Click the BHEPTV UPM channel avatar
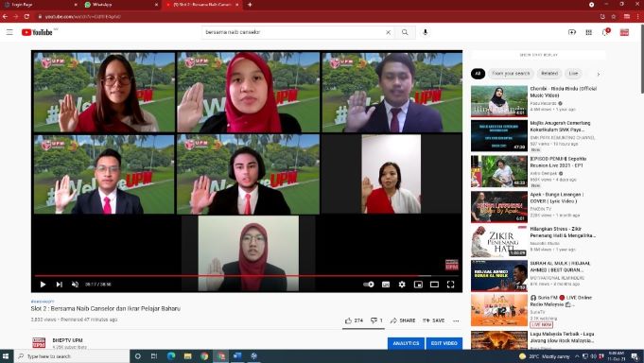The width and height of the screenshot is (644, 363). [39, 343]
